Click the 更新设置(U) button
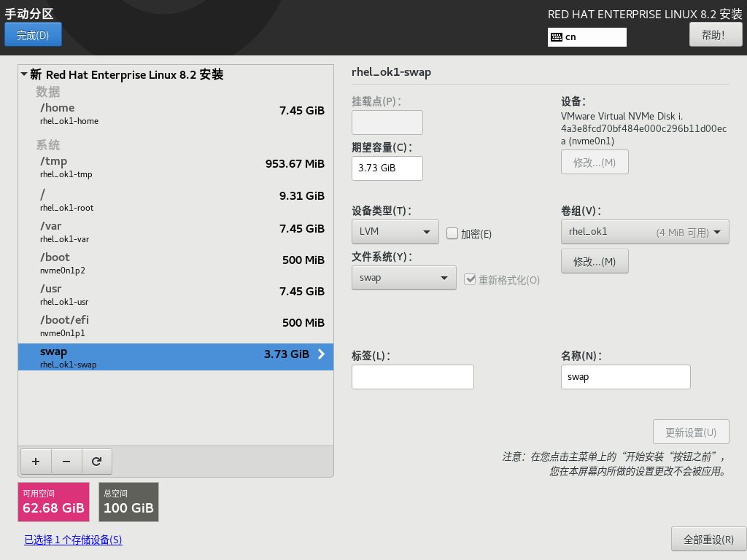This screenshot has width=747, height=560. [x=691, y=432]
